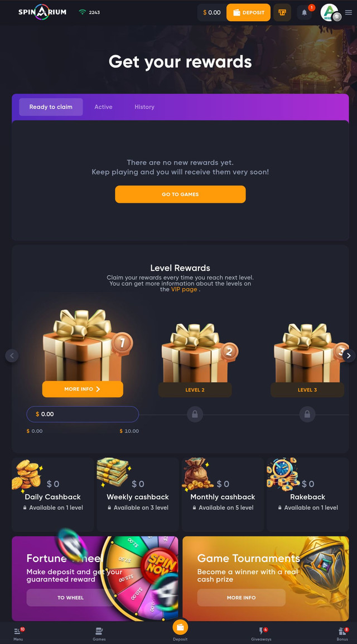Follow the VIP page link
This screenshot has height=644, width=357.
pos(184,290)
